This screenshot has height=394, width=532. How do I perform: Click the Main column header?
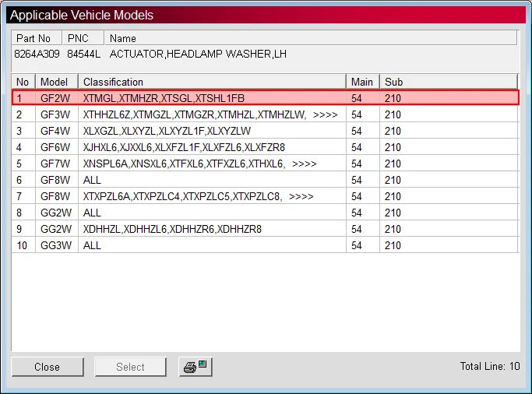[363, 82]
